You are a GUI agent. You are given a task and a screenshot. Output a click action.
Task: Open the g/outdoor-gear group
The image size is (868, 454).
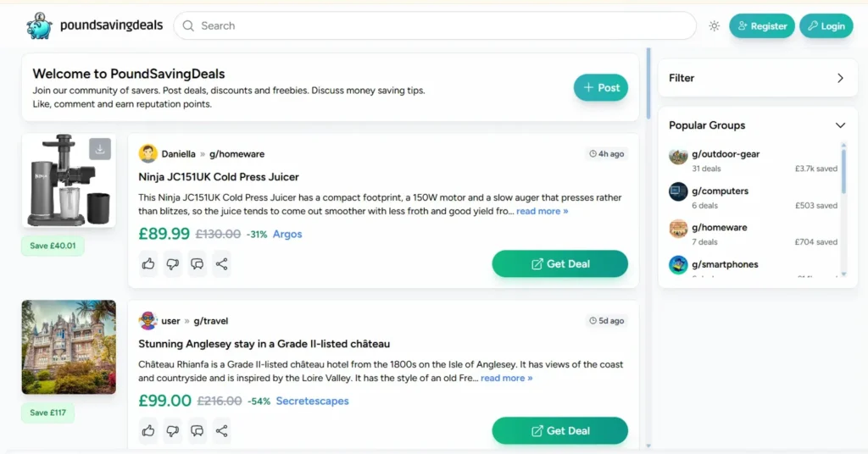(726, 154)
